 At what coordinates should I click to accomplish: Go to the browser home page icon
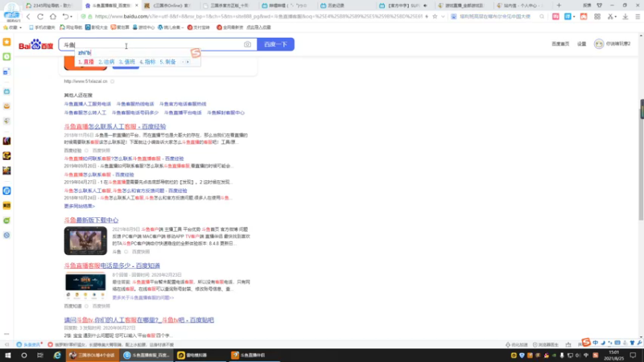(x=53, y=17)
